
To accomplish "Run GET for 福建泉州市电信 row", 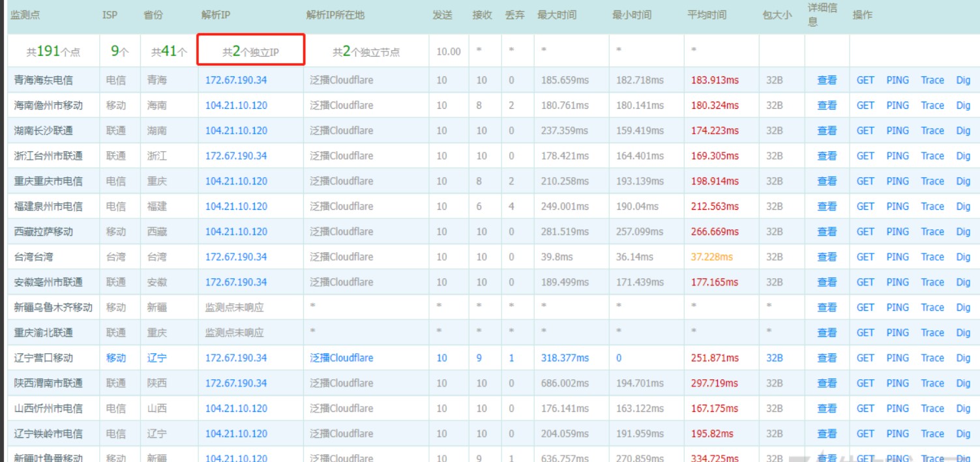I will 865,207.
